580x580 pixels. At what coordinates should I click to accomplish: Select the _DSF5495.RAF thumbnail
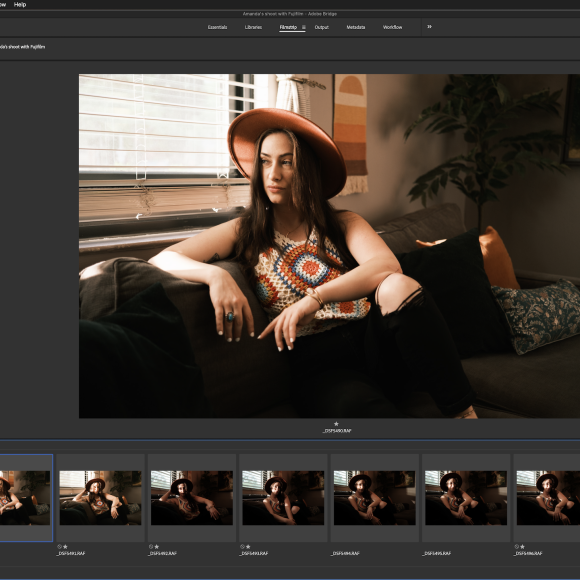[x=466, y=498]
